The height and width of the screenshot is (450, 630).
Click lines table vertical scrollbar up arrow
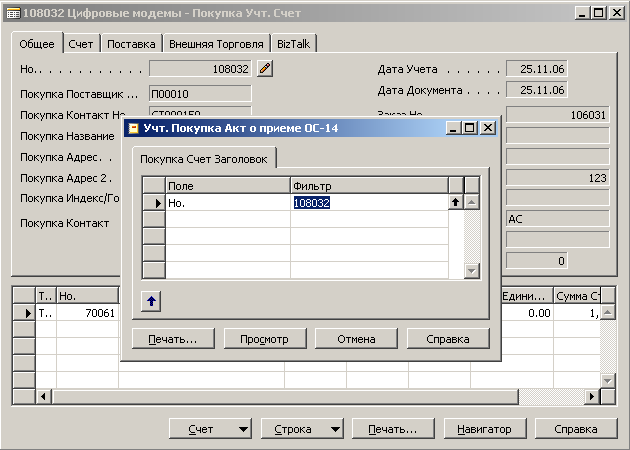[x=608, y=312]
